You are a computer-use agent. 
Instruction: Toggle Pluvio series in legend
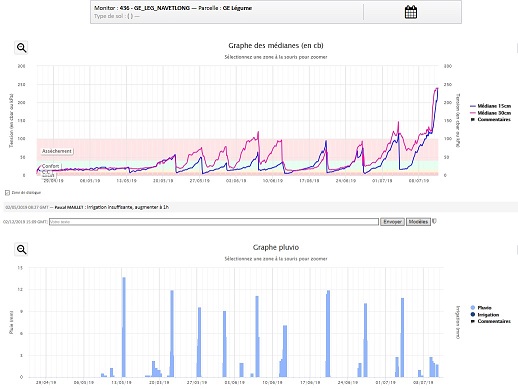[x=481, y=308]
